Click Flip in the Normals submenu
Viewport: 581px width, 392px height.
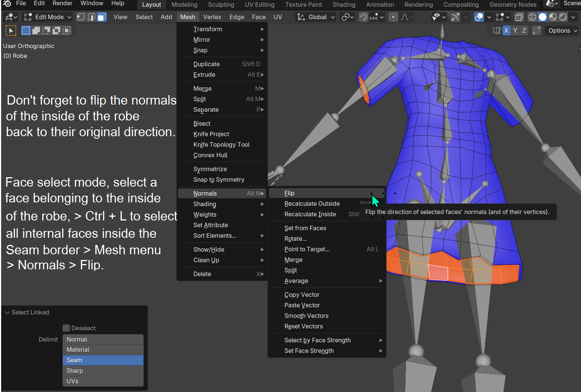(x=327, y=193)
